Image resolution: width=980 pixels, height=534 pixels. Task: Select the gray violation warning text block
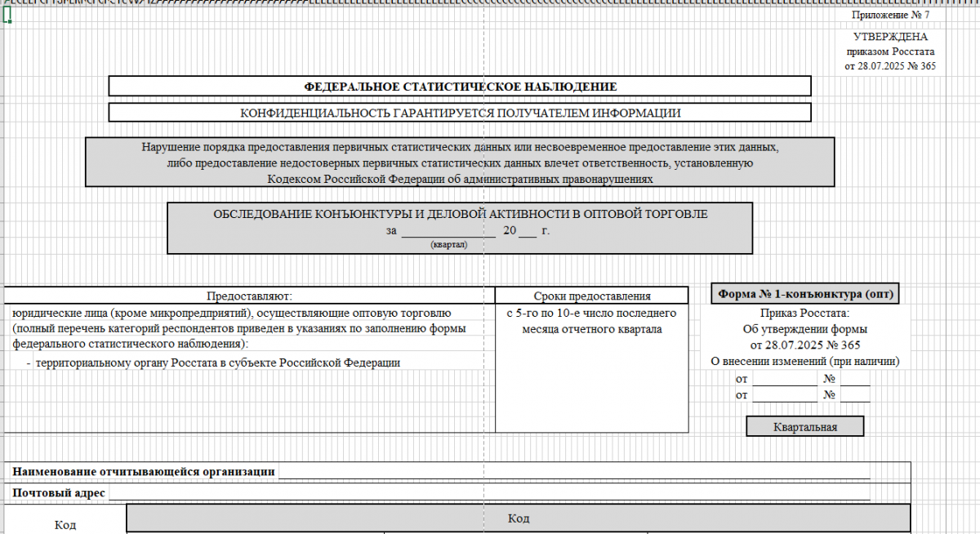click(x=460, y=162)
